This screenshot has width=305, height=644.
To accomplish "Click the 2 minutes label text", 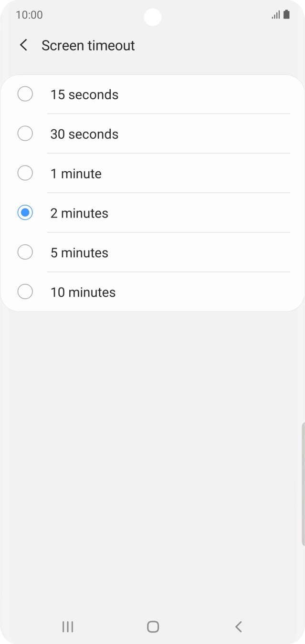I will pyautogui.click(x=79, y=213).
